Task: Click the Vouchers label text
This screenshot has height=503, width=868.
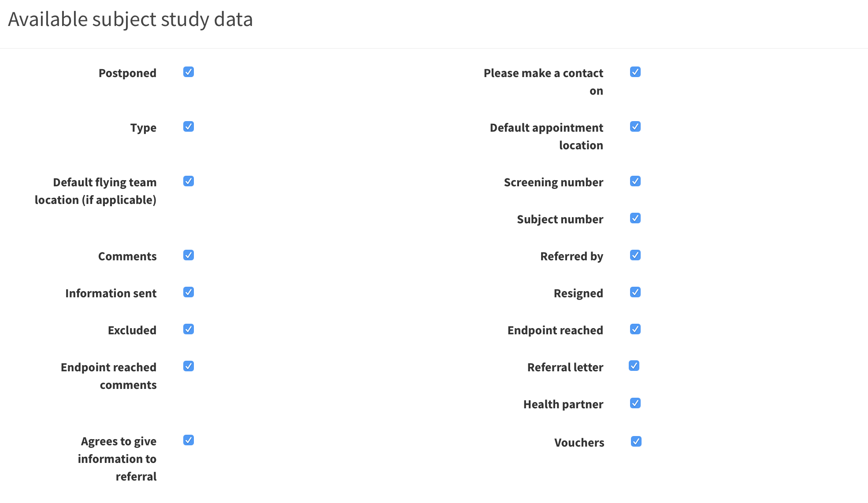Action: point(579,443)
